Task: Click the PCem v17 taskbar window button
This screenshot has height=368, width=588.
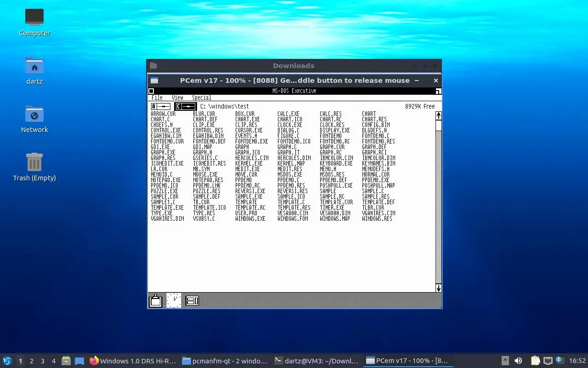Action: click(x=408, y=361)
